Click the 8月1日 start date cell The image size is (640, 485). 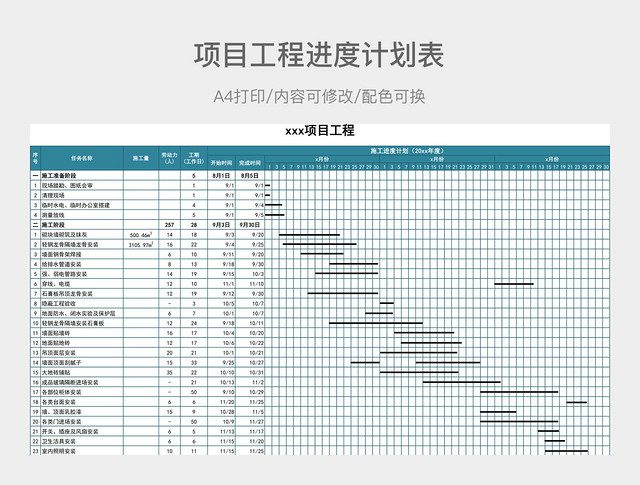(x=221, y=176)
